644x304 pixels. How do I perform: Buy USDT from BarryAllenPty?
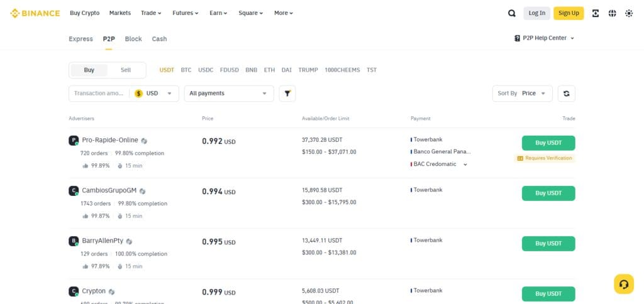(x=548, y=244)
